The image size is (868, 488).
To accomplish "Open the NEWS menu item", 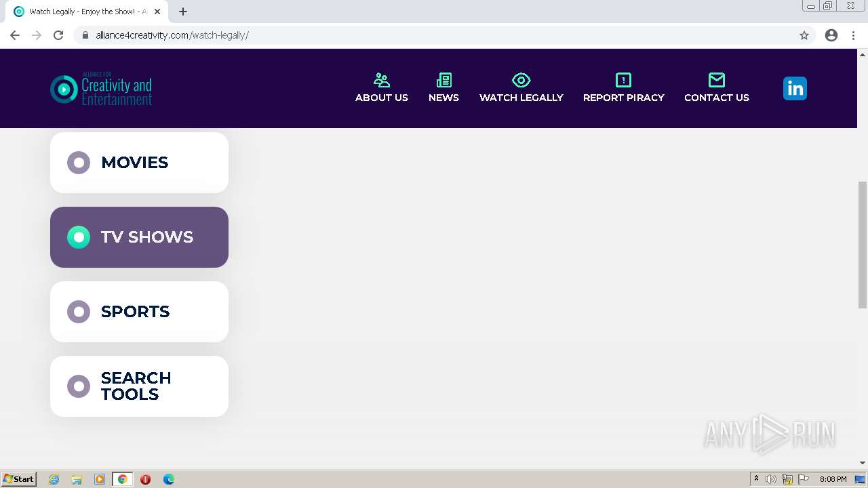I will 444,98.
